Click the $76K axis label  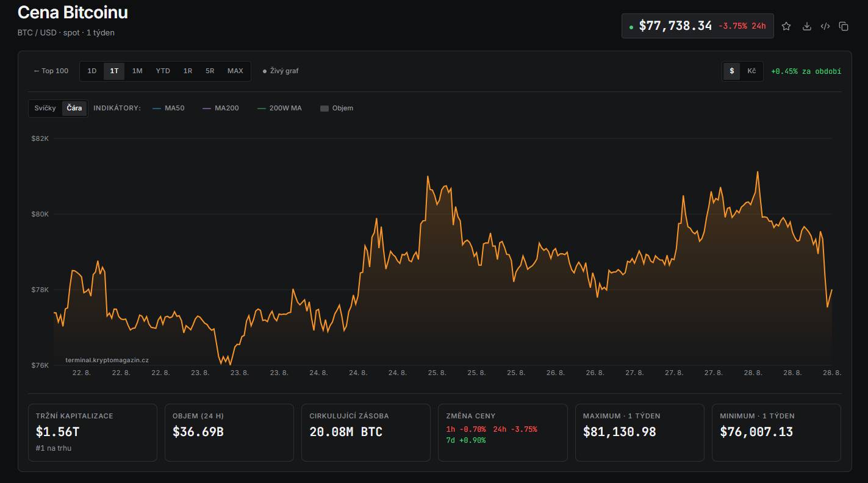(40, 365)
